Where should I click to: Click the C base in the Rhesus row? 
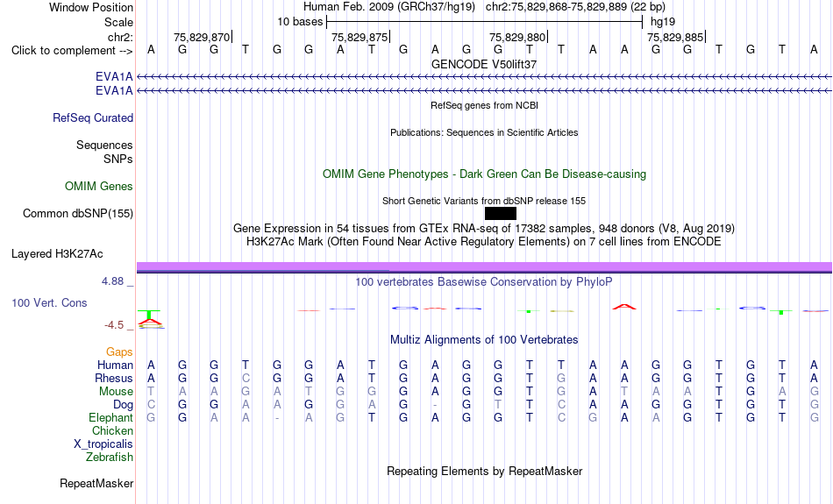[x=246, y=378]
